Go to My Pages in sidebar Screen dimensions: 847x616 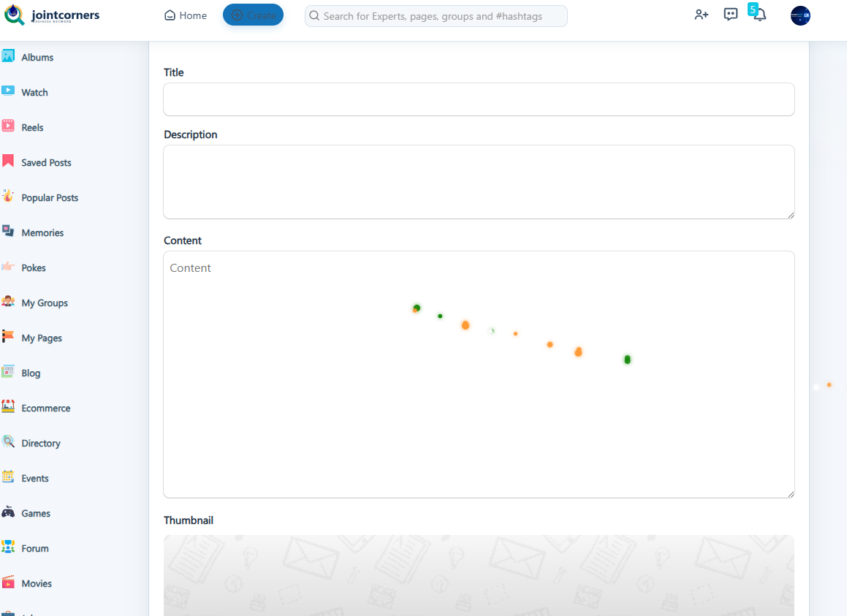(42, 338)
